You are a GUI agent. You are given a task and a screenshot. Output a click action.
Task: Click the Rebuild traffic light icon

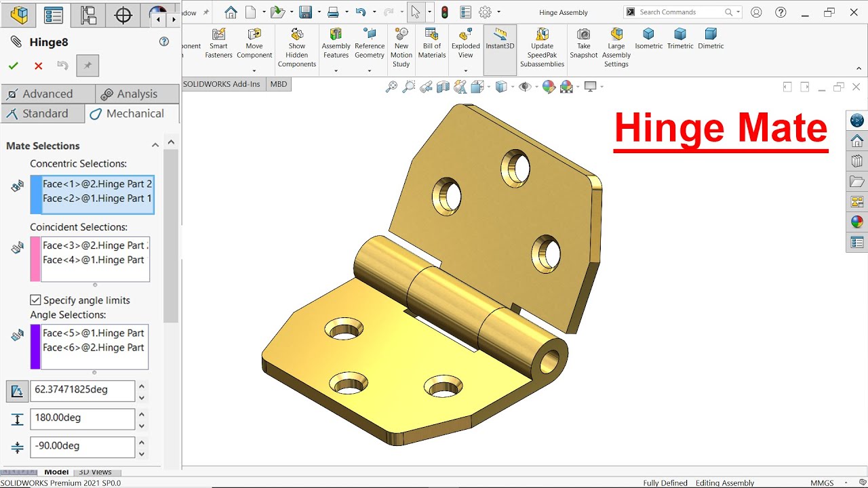(445, 12)
